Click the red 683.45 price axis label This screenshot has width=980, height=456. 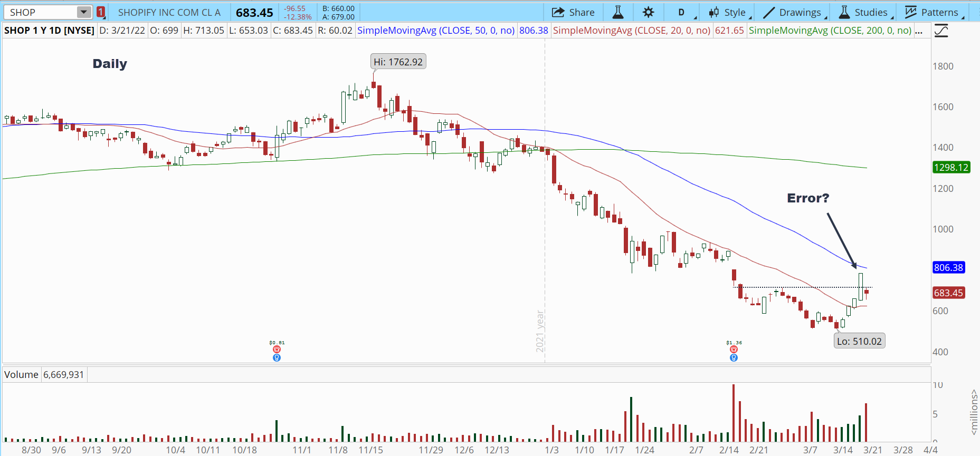pos(949,293)
